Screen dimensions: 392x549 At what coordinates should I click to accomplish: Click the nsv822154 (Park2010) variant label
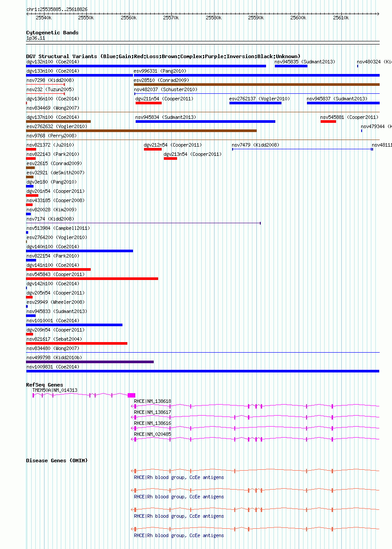53,256
